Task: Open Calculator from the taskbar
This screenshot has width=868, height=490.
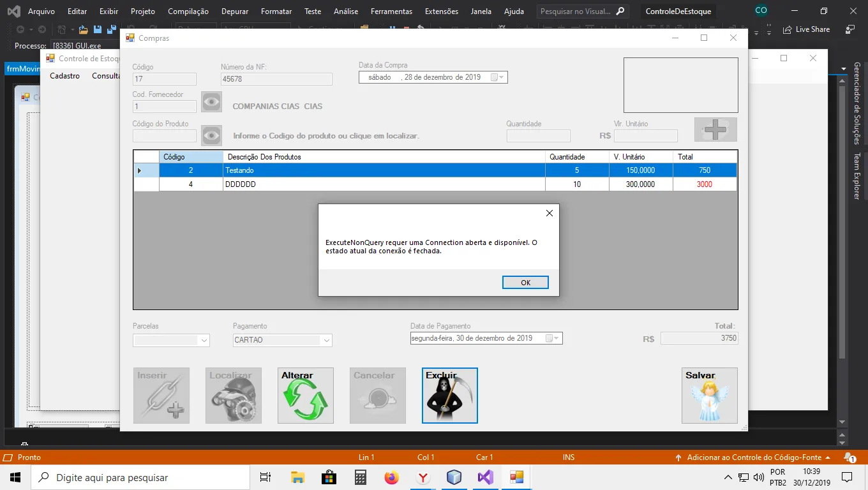Action: pos(360,477)
